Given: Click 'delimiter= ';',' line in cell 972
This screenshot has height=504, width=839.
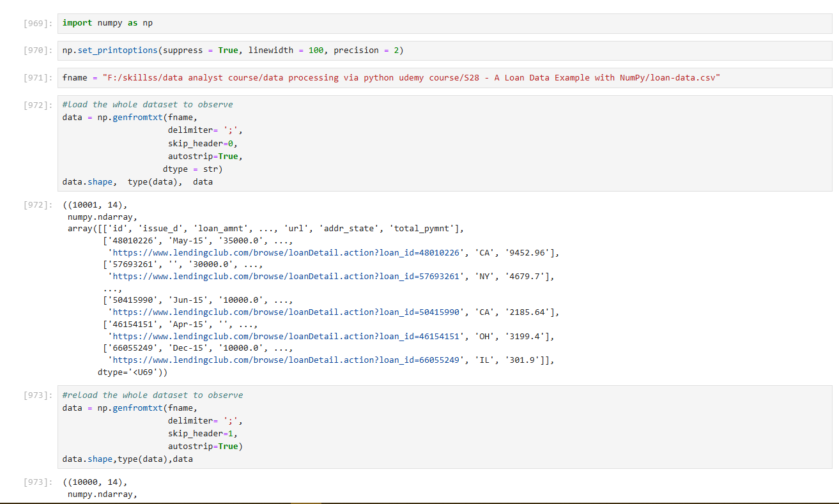Looking at the screenshot, I should pyautogui.click(x=206, y=130).
